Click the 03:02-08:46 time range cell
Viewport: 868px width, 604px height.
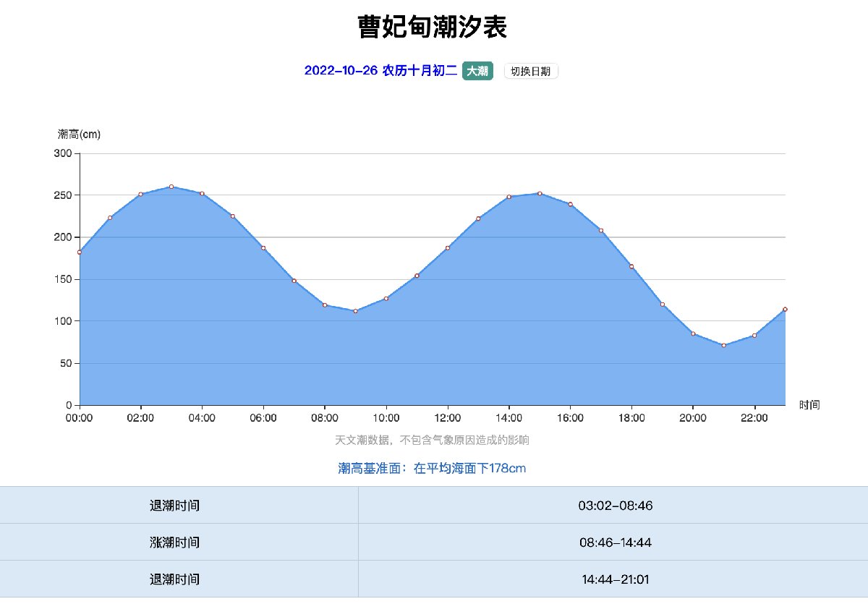(615, 506)
